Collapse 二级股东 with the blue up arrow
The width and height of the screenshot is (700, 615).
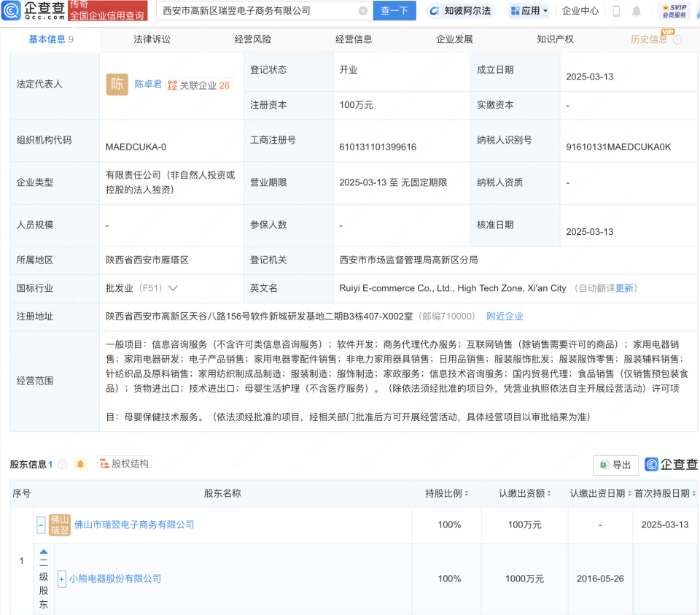coord(43,552)
